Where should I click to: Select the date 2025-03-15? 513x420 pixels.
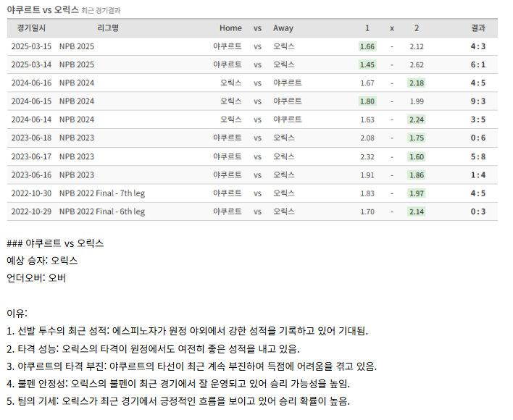coord(31,46)
